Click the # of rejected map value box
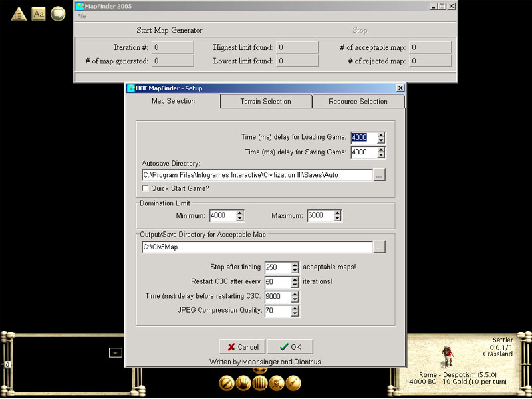Viewport: 532px width, 399px height. coord(430,61)
